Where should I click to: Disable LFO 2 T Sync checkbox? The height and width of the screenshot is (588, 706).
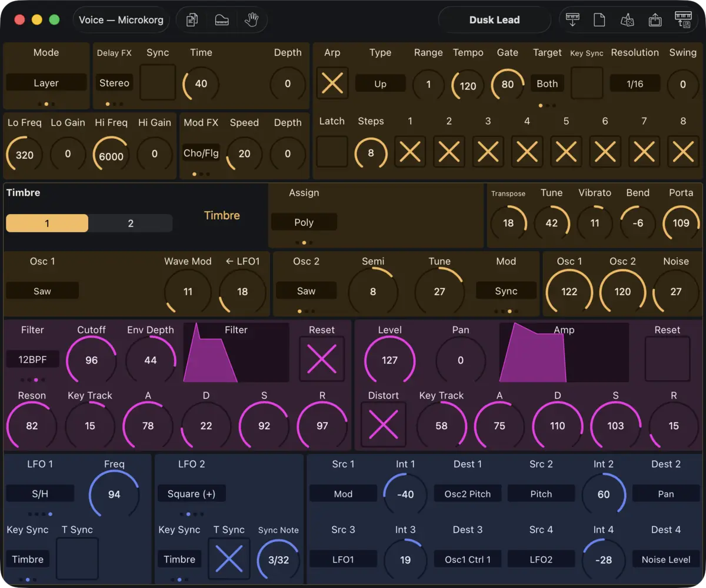click(x=229, y=559)
